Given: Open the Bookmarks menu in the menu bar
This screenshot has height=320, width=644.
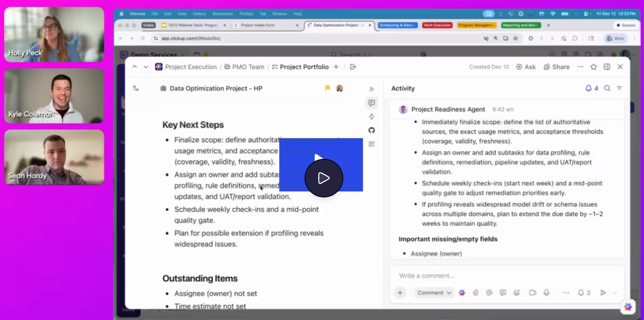Looking at the screenshot, I should point(222,14).
